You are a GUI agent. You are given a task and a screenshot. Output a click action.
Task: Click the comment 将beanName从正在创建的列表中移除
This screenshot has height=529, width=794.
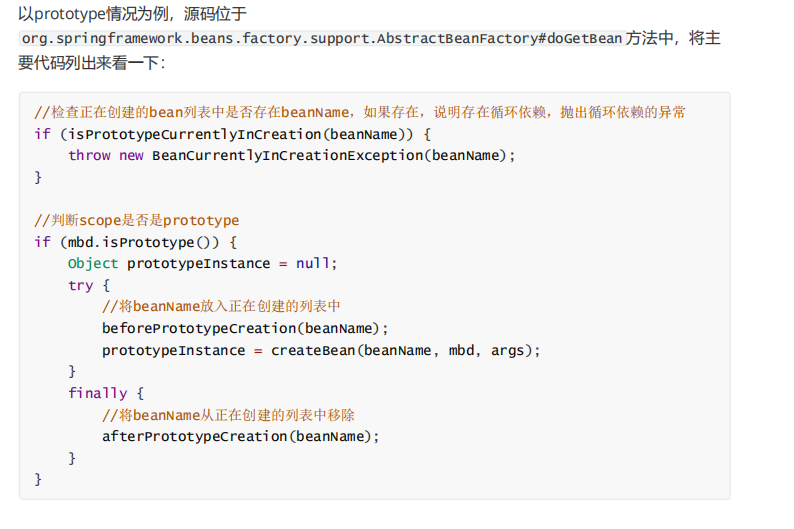pos(228,415)
